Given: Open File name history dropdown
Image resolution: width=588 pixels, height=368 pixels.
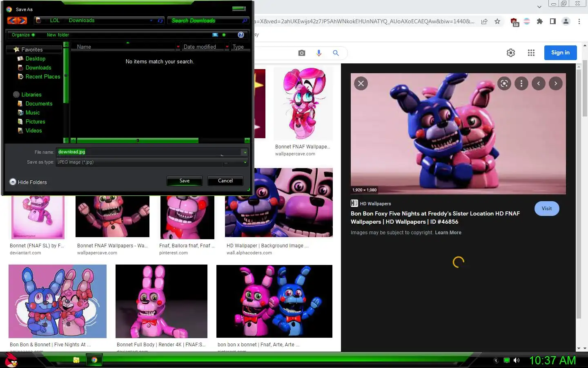Looking at the screenshot, I should (x=245, y=152).
